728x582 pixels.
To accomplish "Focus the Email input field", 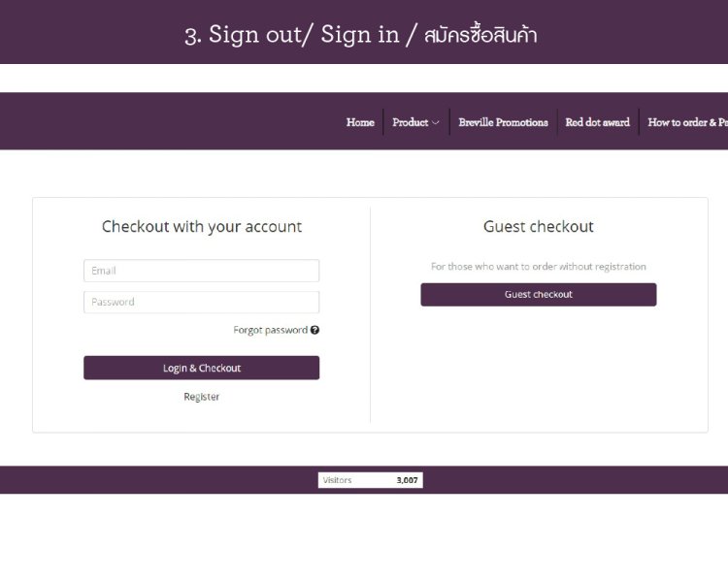I will 201,271.
